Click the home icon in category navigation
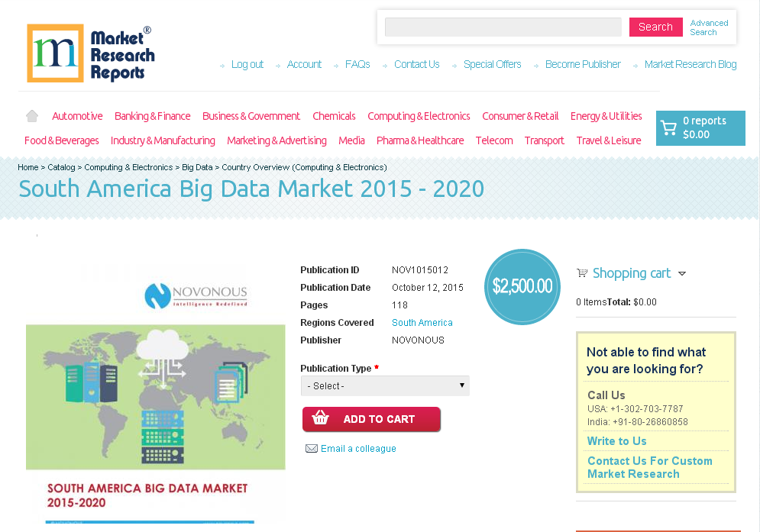The height and width of the screenshot is (532, 760). [x=31, y=115]
